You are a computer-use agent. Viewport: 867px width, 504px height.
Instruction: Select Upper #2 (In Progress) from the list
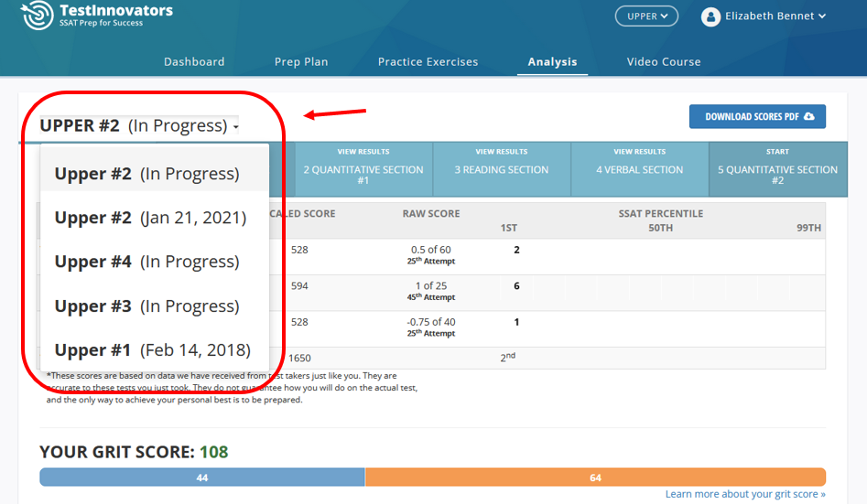(155, 174)
